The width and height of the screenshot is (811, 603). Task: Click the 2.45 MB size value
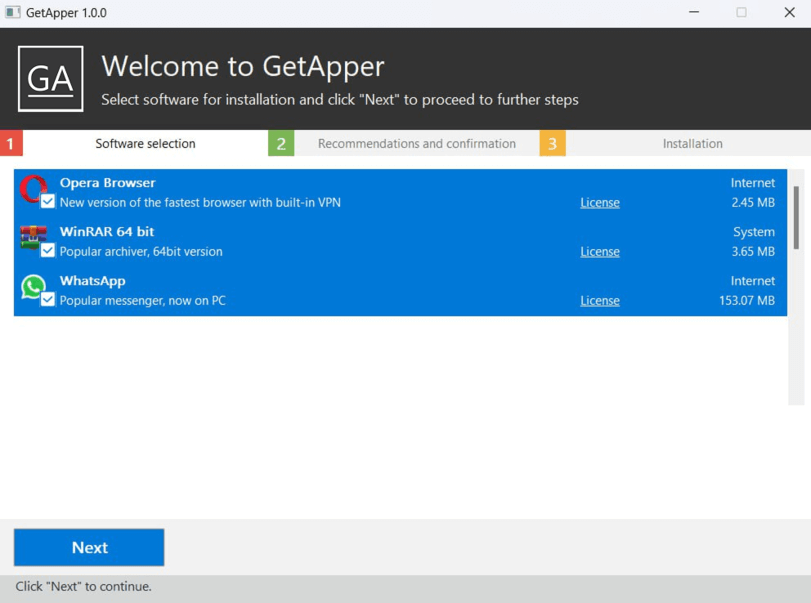753,203
